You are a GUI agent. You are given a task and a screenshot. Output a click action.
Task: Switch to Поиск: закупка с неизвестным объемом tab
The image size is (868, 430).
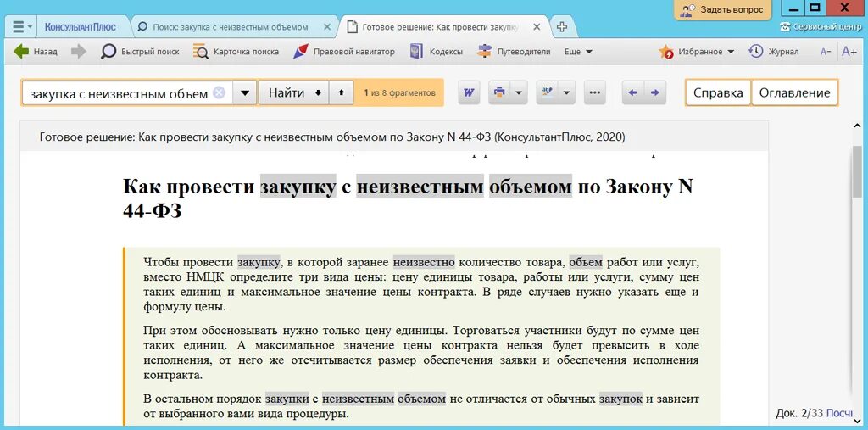[230, 26]
